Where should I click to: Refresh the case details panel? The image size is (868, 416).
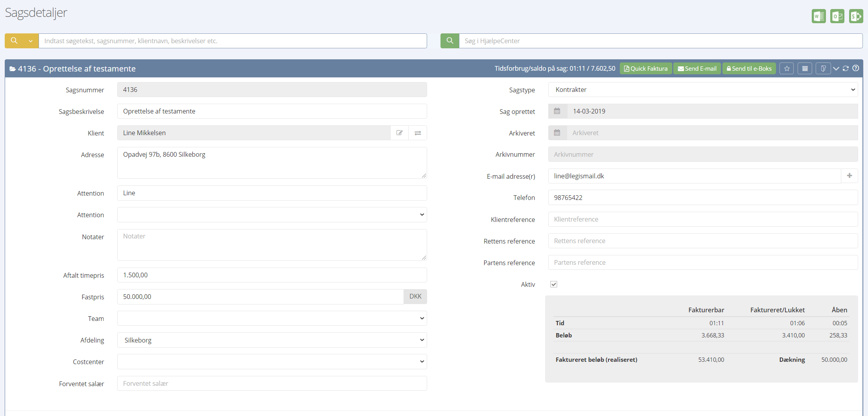(x=846, y=68)
